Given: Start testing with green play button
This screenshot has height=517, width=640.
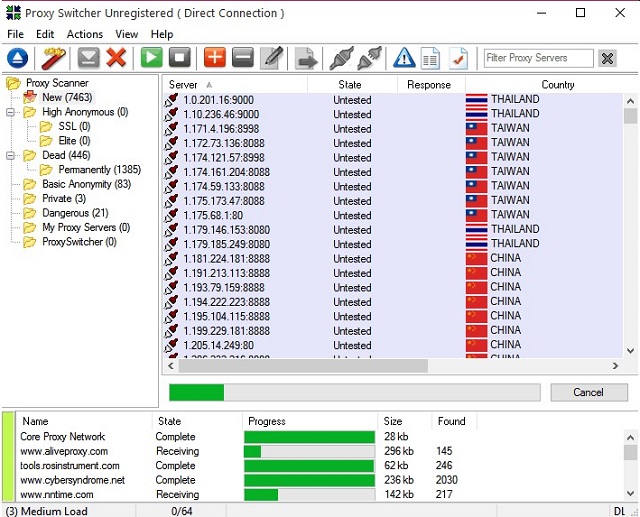Looking at the screenshot, I should click(x=151, y=58).
